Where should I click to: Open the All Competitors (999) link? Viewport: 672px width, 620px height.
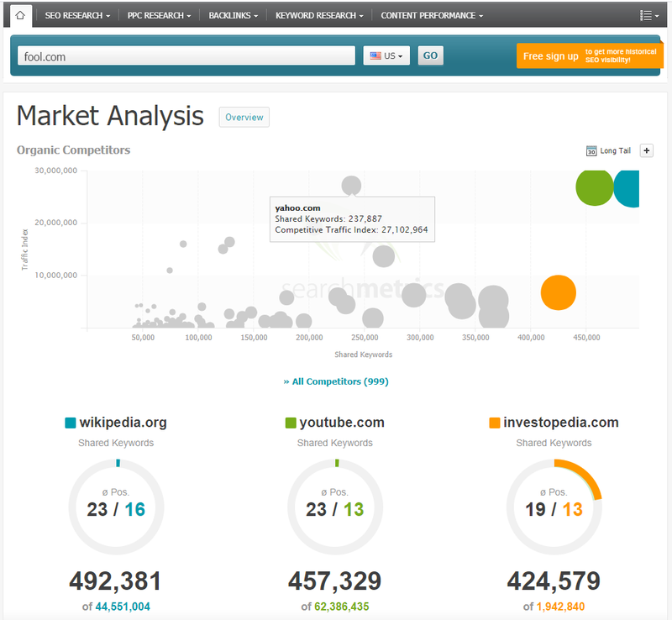coord(336,381)
